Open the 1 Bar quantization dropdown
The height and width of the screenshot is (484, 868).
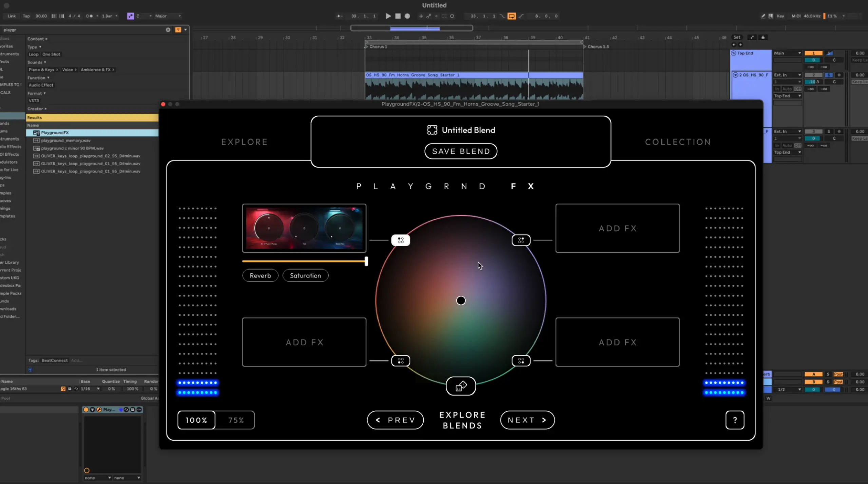110,16
